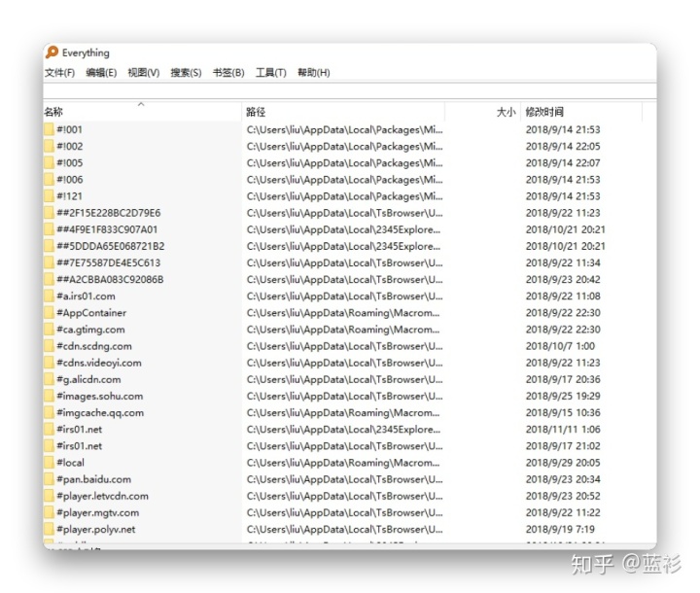Viewport: 700px width, 593px height.
Task: Select the #local name text
Action: [x=70, y=463]
